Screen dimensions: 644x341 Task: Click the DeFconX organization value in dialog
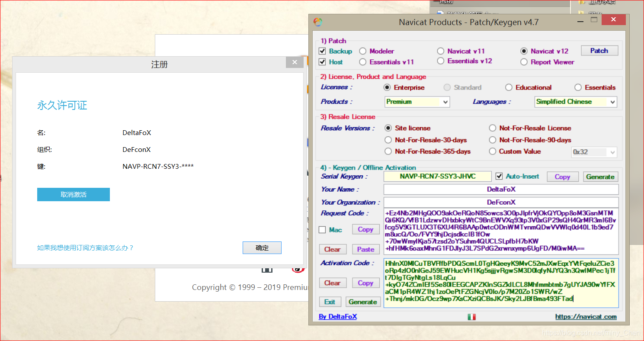(137, 149)
